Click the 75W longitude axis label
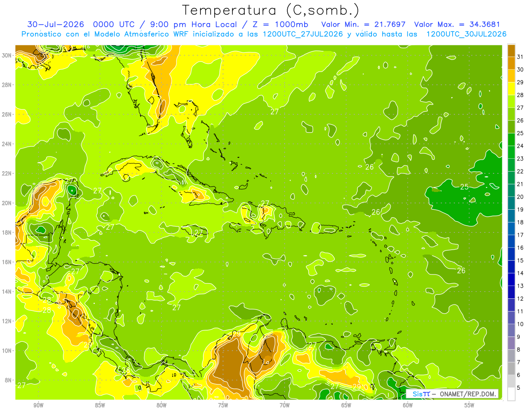The width and height of the screenshot is (532, 411). click(x=223, y=405)
